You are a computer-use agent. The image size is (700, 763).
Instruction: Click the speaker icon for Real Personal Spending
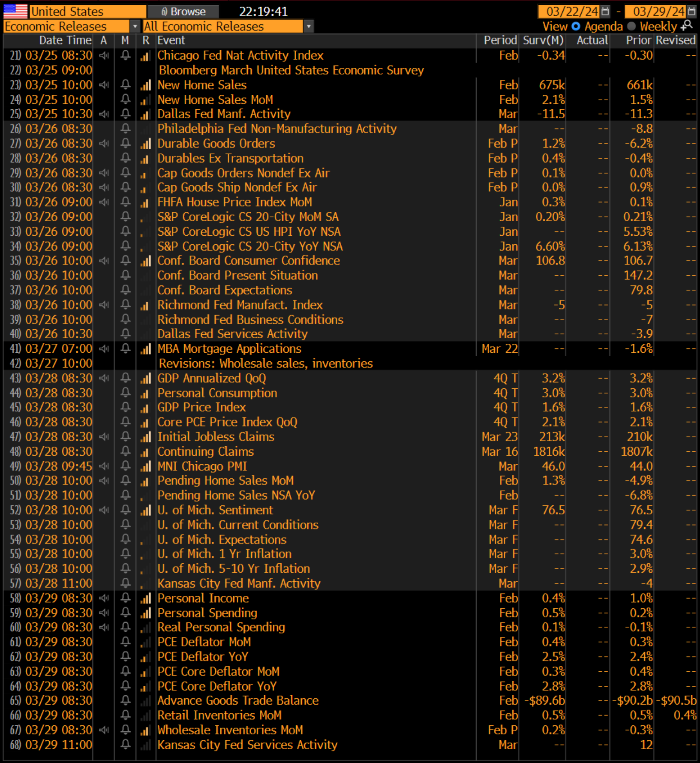104,627
